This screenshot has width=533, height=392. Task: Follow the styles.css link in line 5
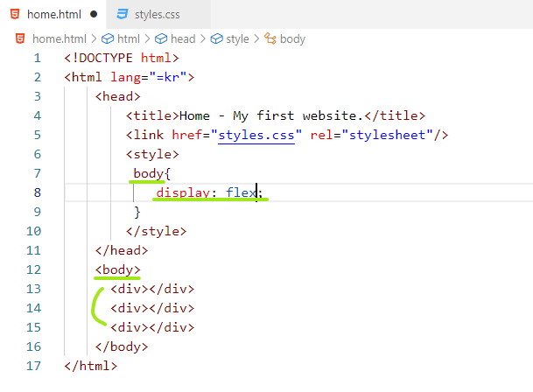(x=256, y=136)
